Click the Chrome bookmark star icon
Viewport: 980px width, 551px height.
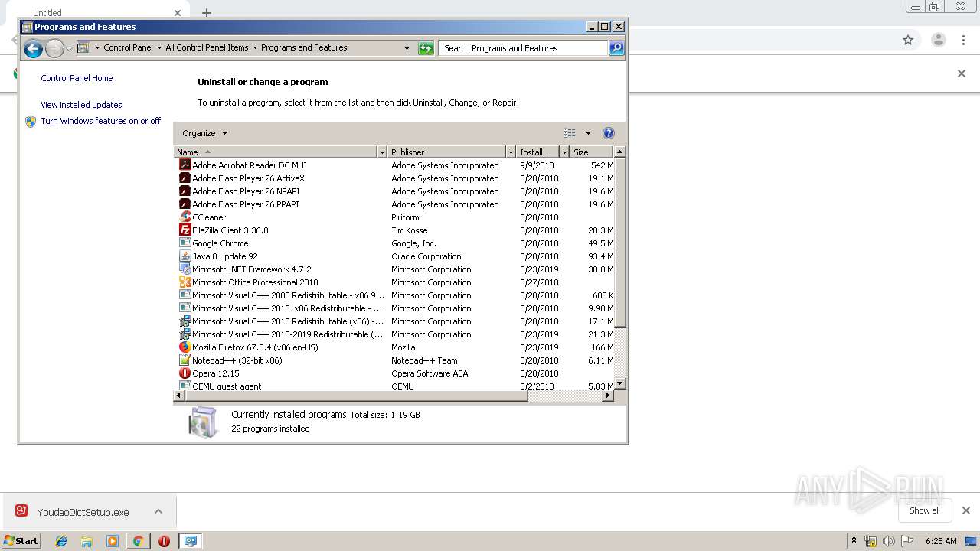908,40
